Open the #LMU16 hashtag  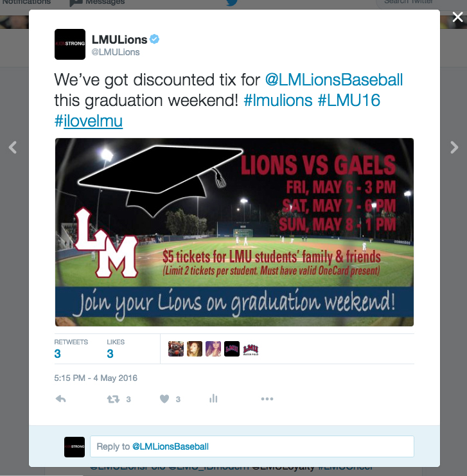click(349, 100)
